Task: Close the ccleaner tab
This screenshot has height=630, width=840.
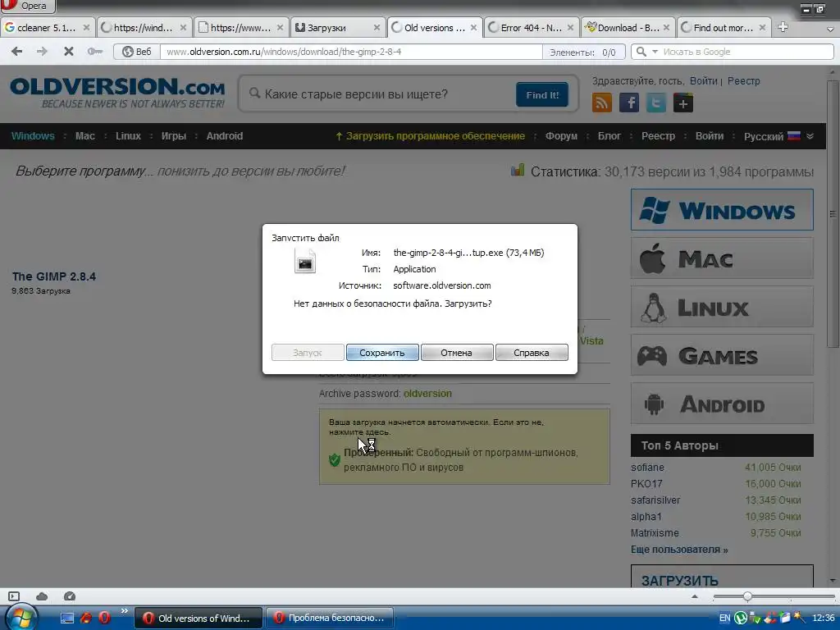Action: pyautogui.click(x=86, y=27)
